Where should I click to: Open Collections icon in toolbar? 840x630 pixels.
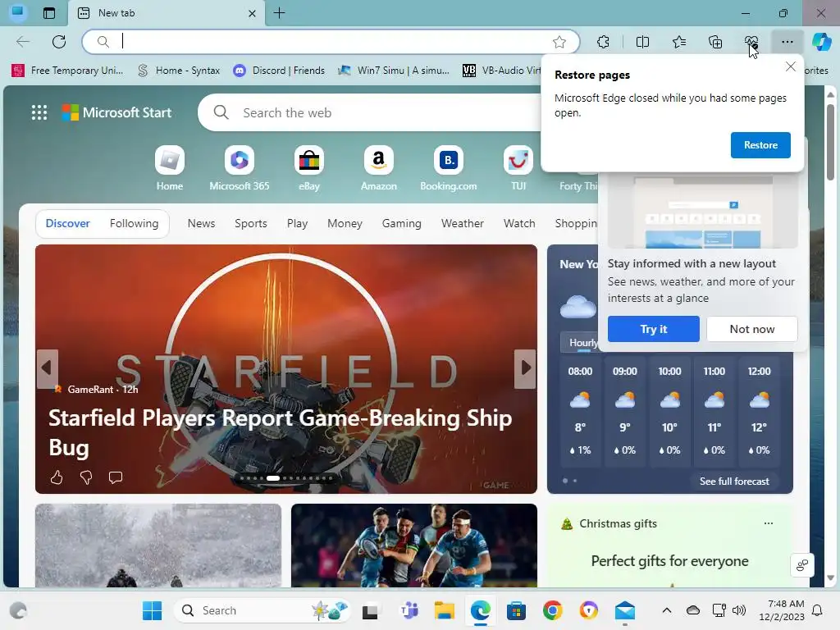coord(715,42)
